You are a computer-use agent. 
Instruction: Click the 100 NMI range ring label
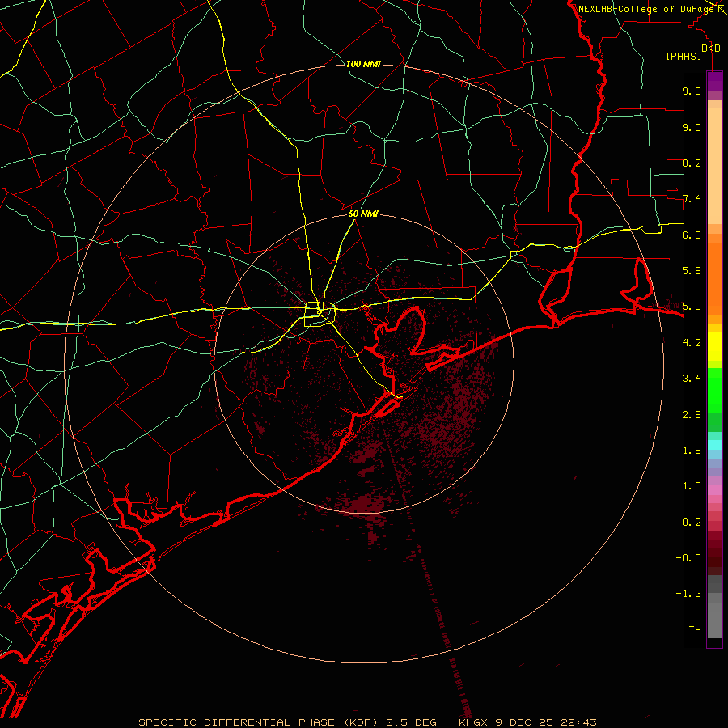click(363, 64)
